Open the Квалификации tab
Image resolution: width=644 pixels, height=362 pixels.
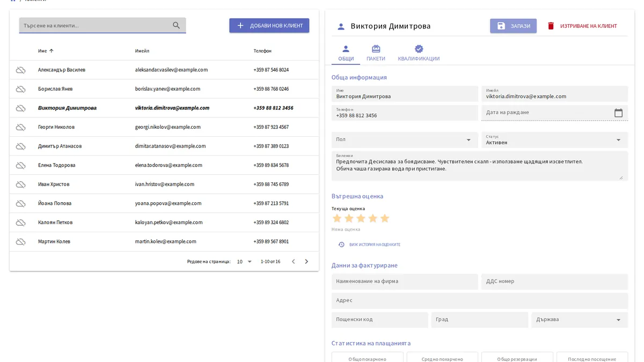(x=419, y=54)
